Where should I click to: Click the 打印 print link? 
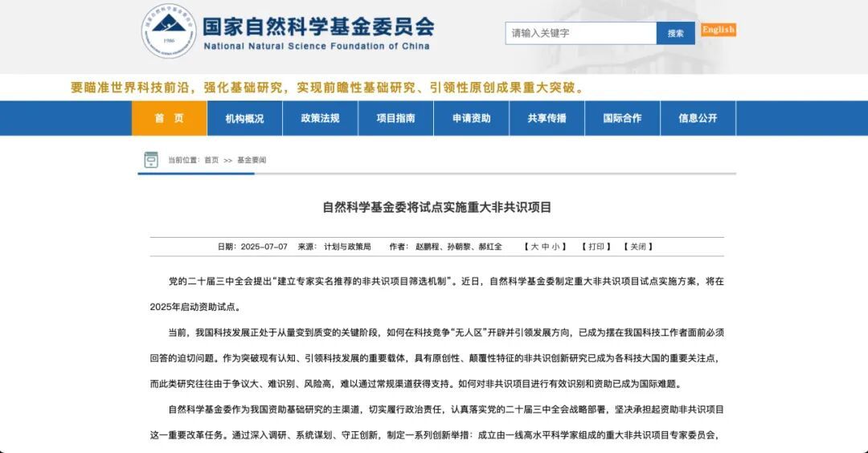(x=596, y=247)
